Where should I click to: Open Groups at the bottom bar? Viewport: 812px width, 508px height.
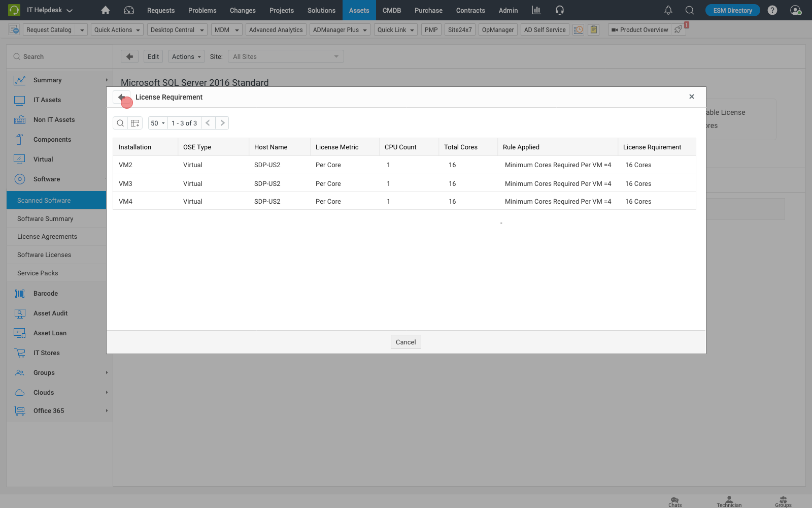coord(783,502)
